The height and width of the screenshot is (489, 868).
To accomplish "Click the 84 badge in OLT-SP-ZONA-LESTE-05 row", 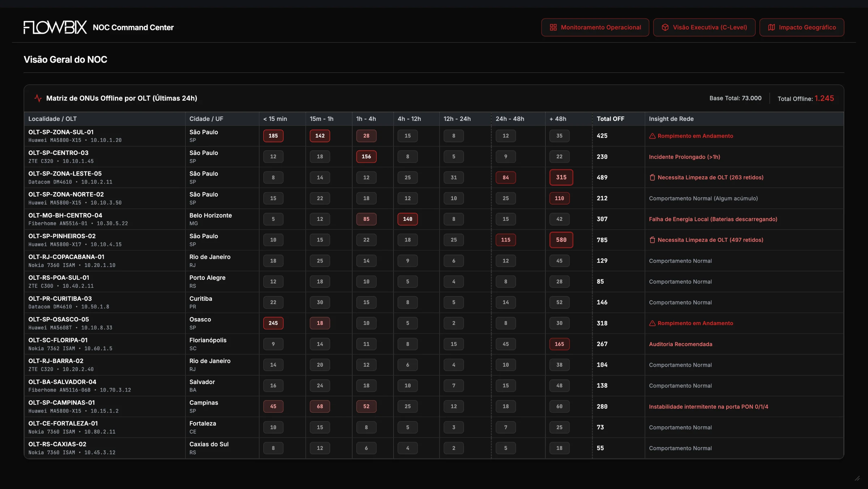I will (505, 177).
